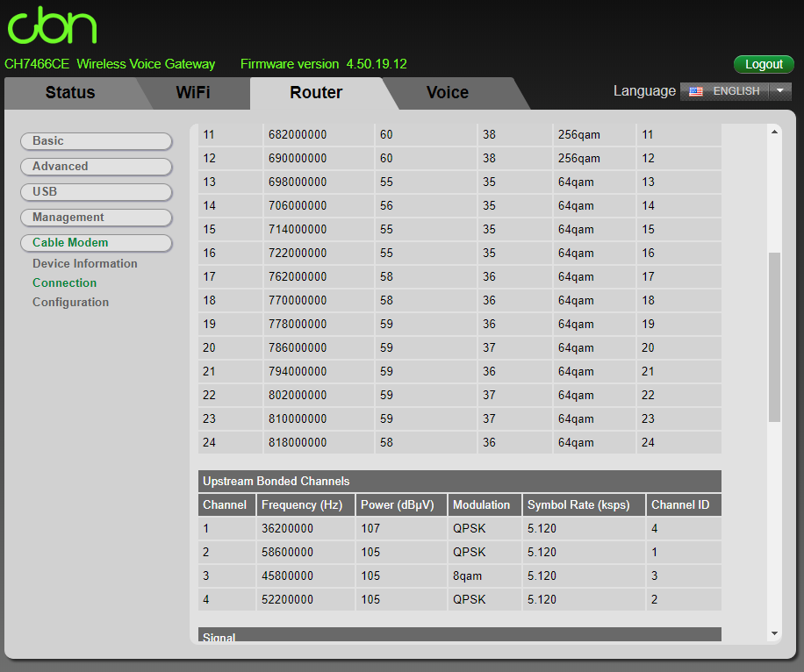Click the US flag language icon
This screenshot has height=672, width=804.
pyautogui.click(x=696, y=91)
